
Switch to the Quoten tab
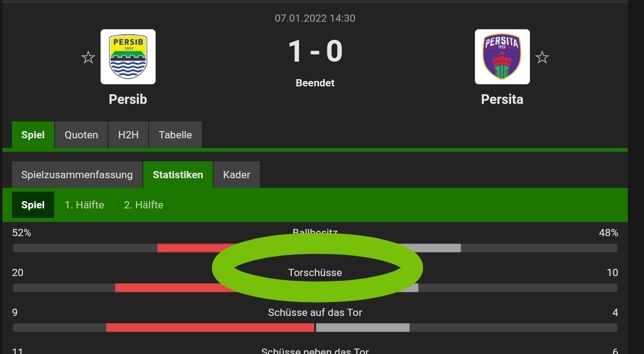pyautogui.click(x=82, y=135)
